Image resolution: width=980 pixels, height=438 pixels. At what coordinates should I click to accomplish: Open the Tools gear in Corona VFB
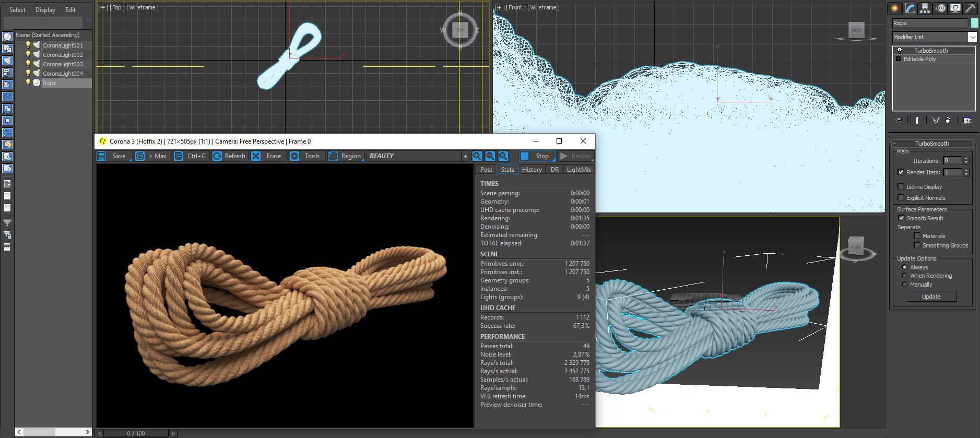tap(294, 156)
